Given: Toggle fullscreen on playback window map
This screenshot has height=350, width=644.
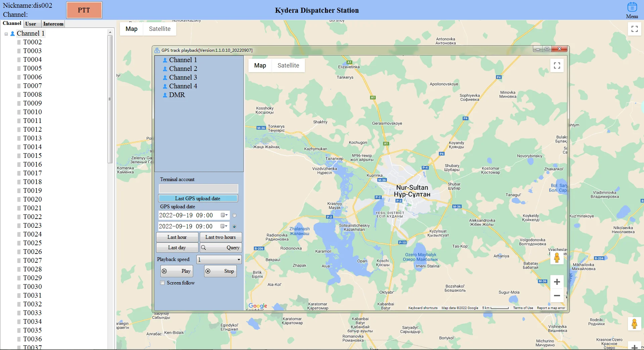Looking at the screenshot, I should pyautogui.click(x=557, y=65).
